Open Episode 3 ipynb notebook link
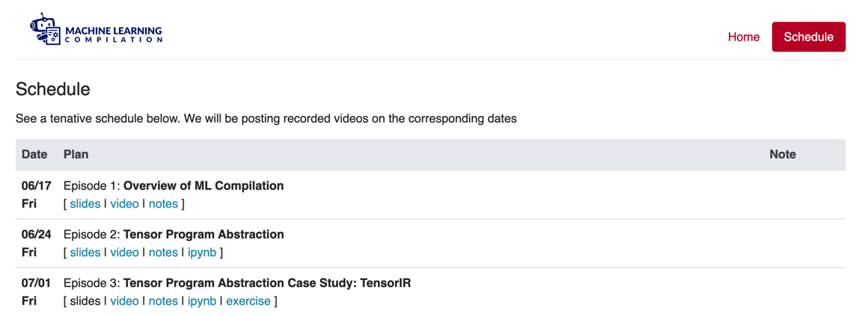The height and width of the screenshot is (316, 868). (202, 302)
